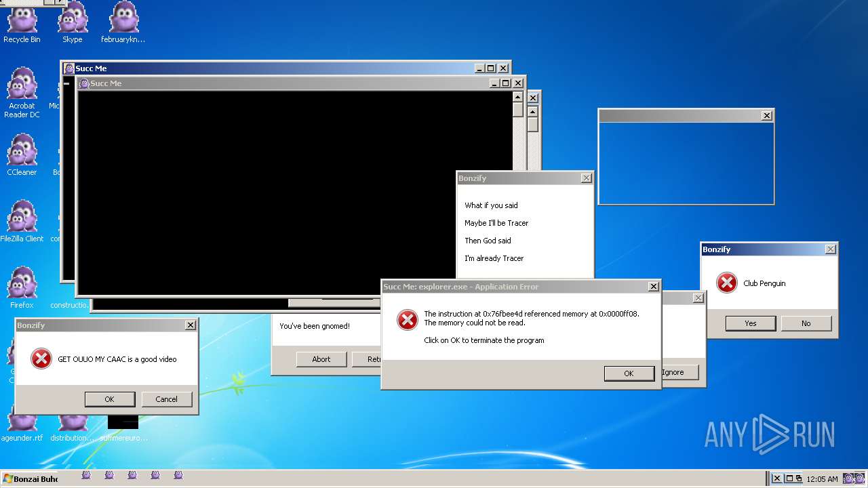Click the Bonzi icon in back Succ Me title bar
Viewport: 868px width, 488px height.
pyautogui.click(x=69, y=68)
